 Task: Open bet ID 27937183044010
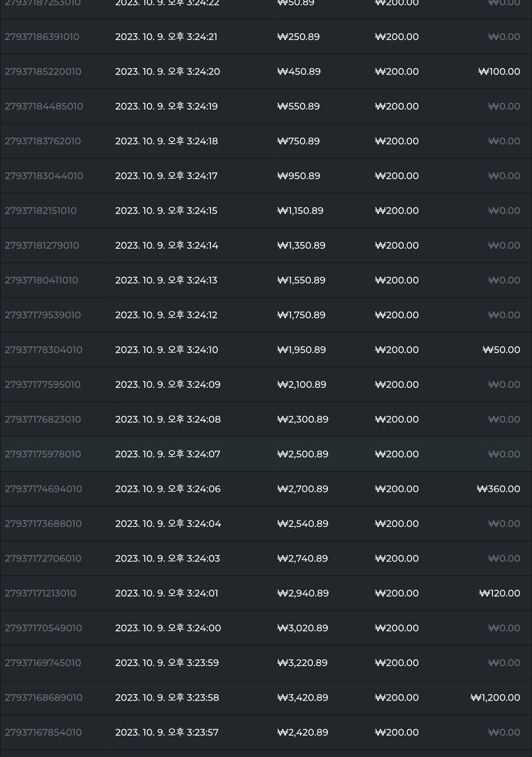tap(44, 176)
